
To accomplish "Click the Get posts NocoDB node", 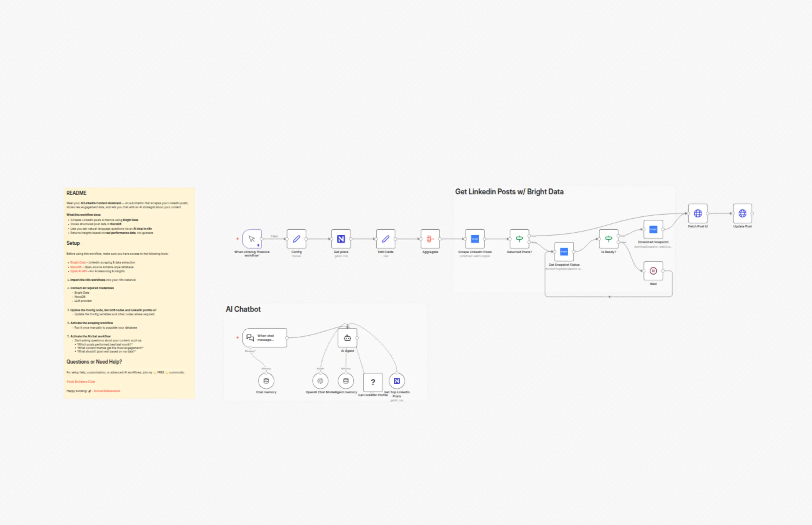I will click(x=341, y=239).
